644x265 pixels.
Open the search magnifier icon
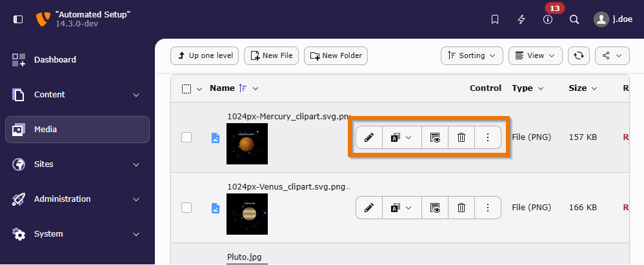pos(574,19)
